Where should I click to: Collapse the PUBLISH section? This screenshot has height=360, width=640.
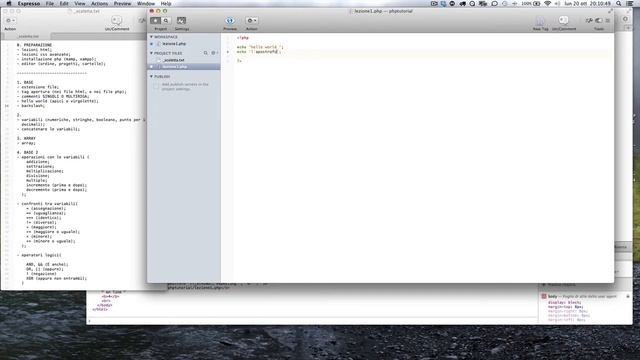point(151,76)
